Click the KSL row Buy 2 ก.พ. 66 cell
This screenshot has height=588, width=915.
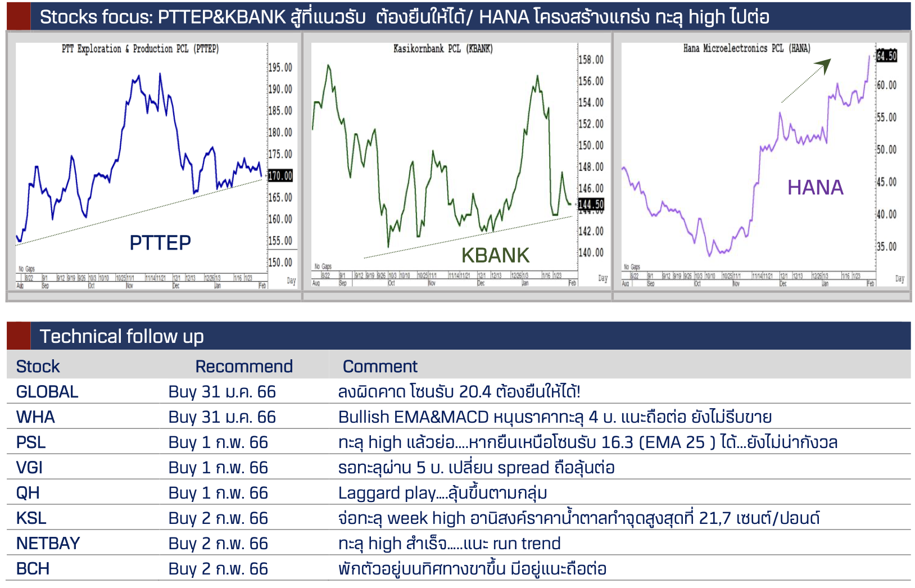click(x=218, y=518)
